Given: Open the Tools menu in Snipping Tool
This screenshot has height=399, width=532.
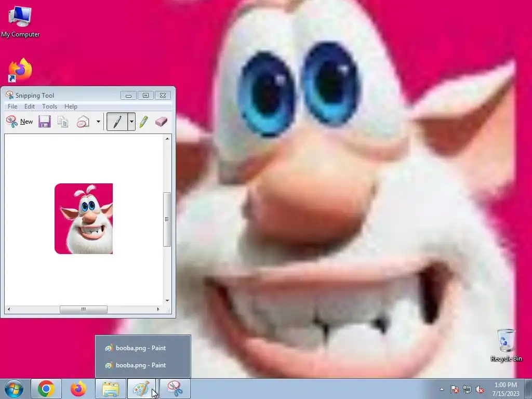Looking at the screenshot, I should [49, 107].
